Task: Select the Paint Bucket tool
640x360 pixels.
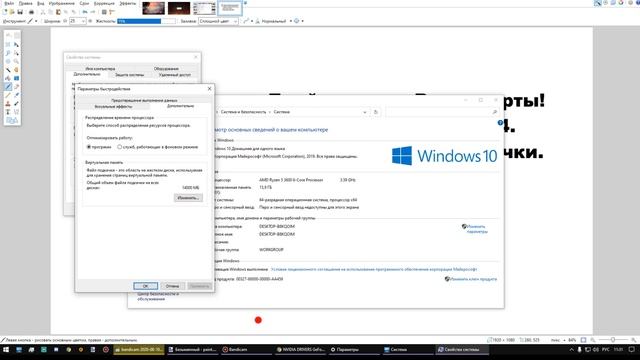Action: [8, 78]
